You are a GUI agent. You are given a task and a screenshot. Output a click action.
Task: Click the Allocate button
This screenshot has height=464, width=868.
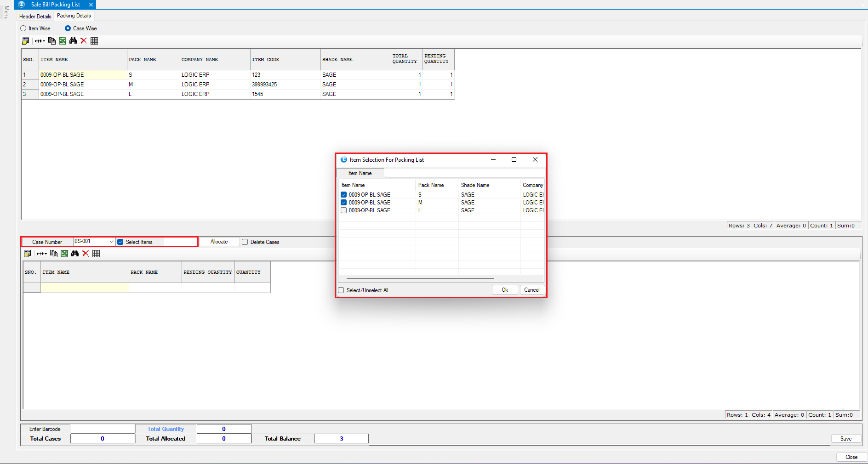coord(219,242)
